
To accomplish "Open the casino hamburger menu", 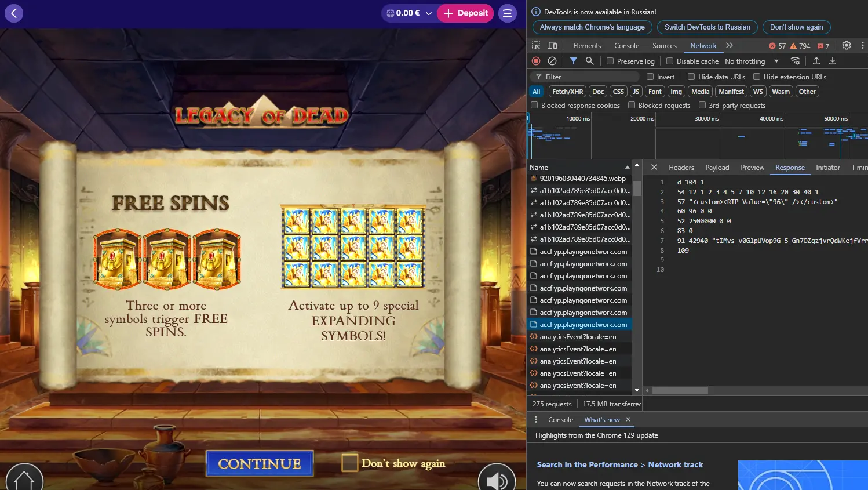I will [x=508, y=13].
